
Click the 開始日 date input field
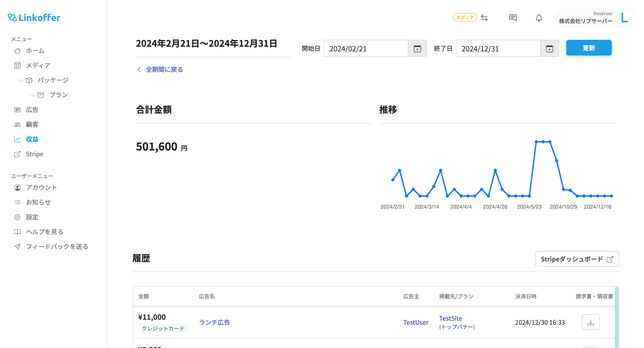pos(366,49)
